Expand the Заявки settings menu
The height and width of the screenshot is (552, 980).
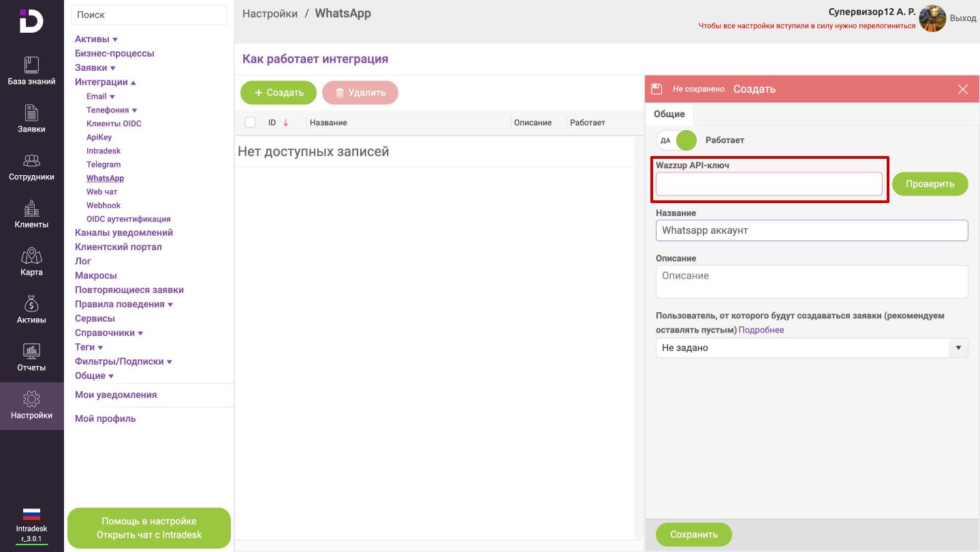click(95, 67)
